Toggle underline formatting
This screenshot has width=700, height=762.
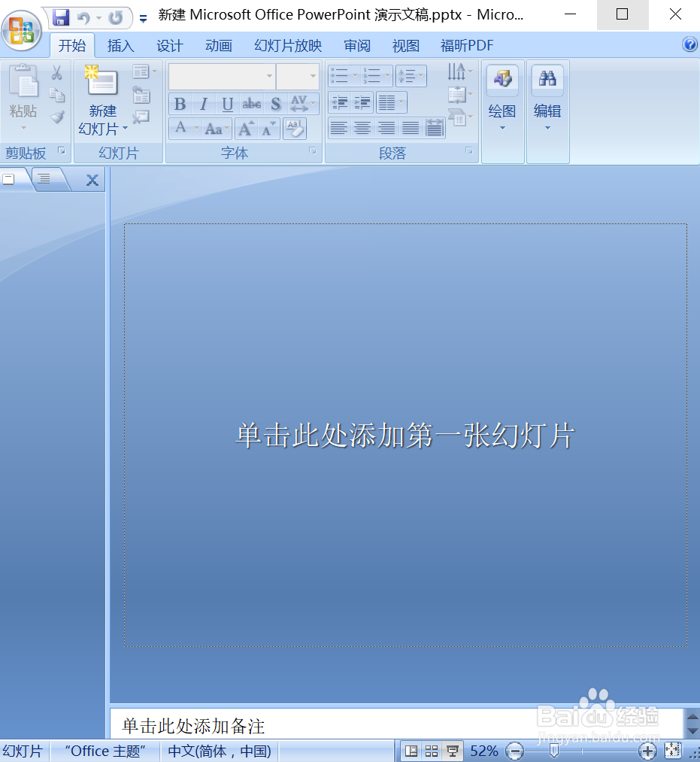click(226, 103)
